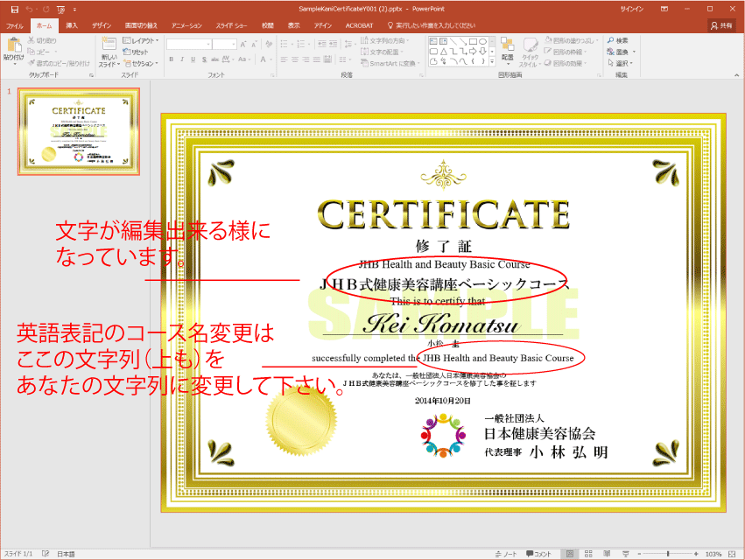Click the font color A button
Screen dimensions: 745x560
point(264,59)
